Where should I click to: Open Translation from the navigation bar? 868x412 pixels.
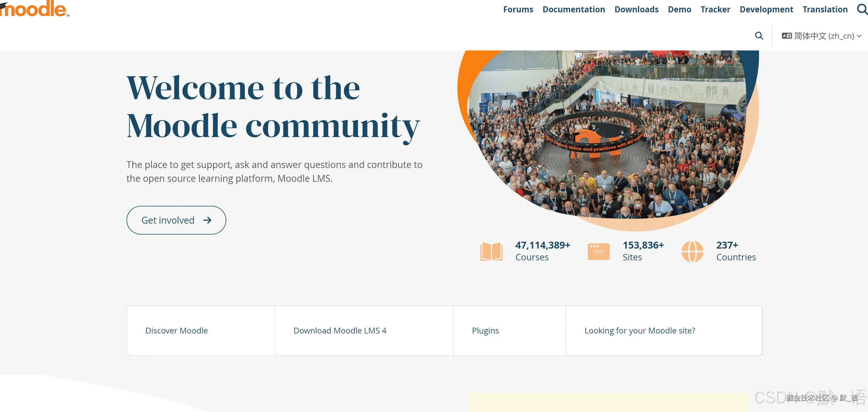pyautogui.click(x=825, y=9)
